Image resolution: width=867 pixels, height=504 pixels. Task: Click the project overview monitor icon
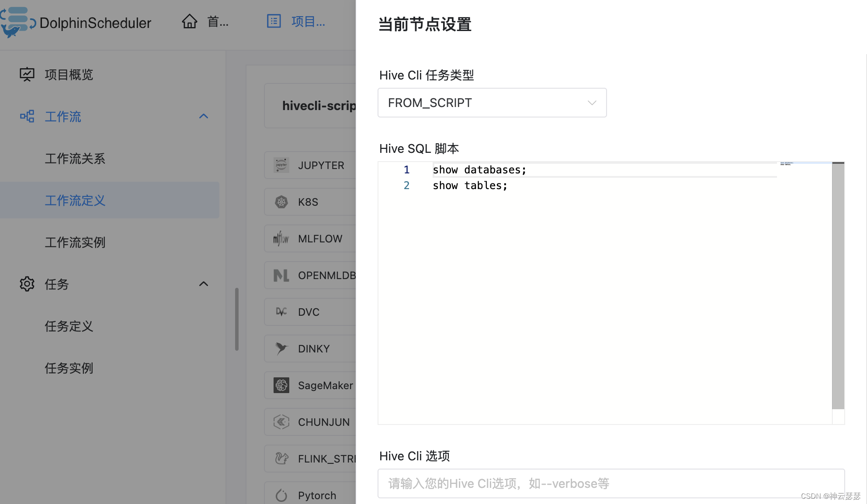(27, 75)
